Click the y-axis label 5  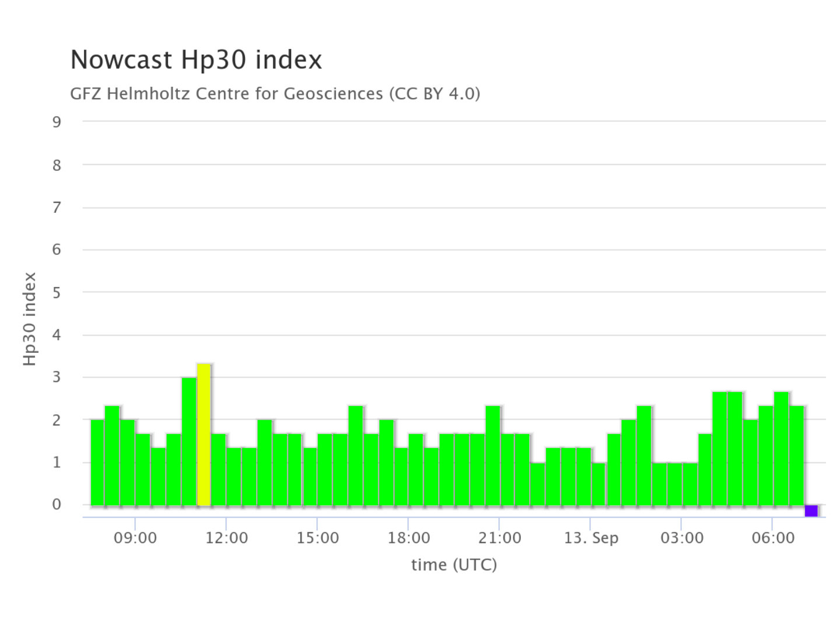(57, 292)
